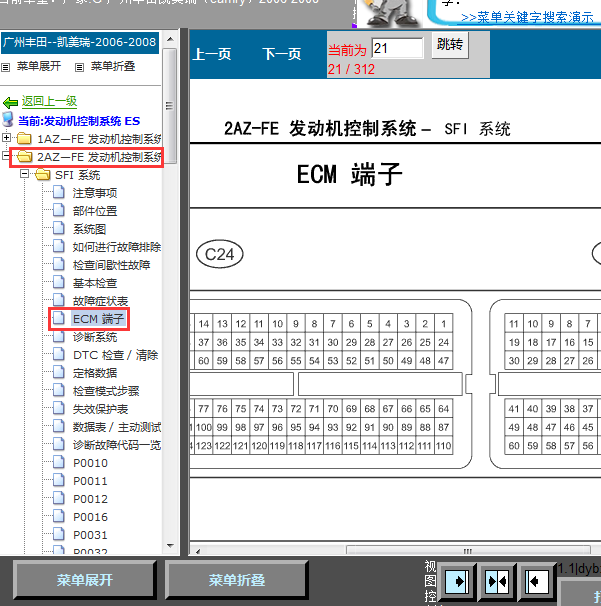The image size is (601, 606).
Task: Open 失效保护表 tree item
Action: click(100, 409)
